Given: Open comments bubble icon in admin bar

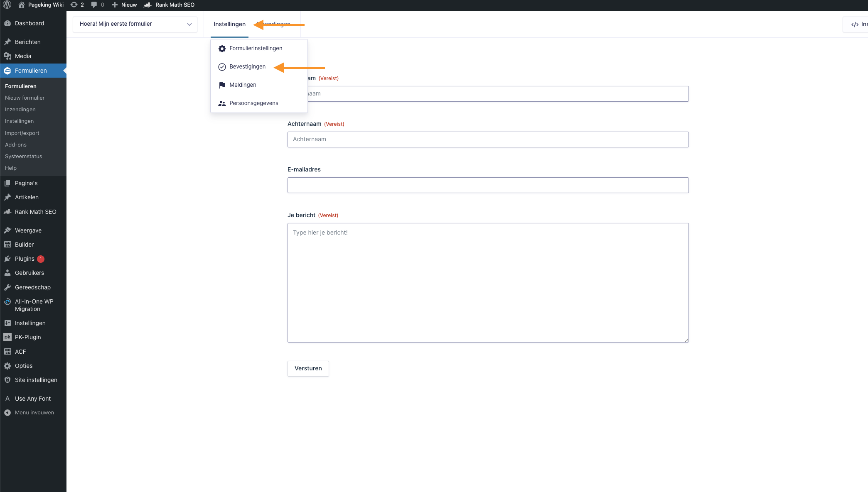Looking at the screenshot, I should pyautogui.click(x=94, y=5).
